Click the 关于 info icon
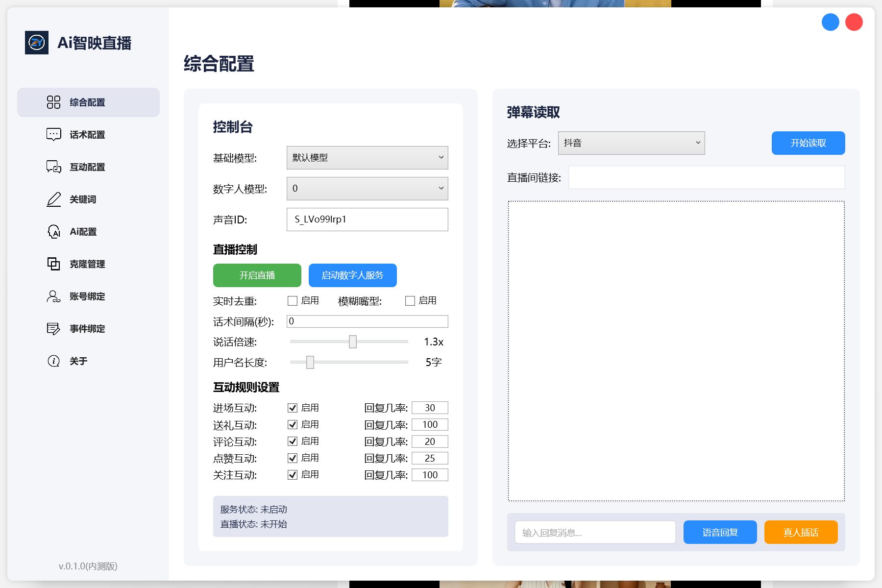Image resolution: width=882 pixels, height=588 pixels. (53, 361)
